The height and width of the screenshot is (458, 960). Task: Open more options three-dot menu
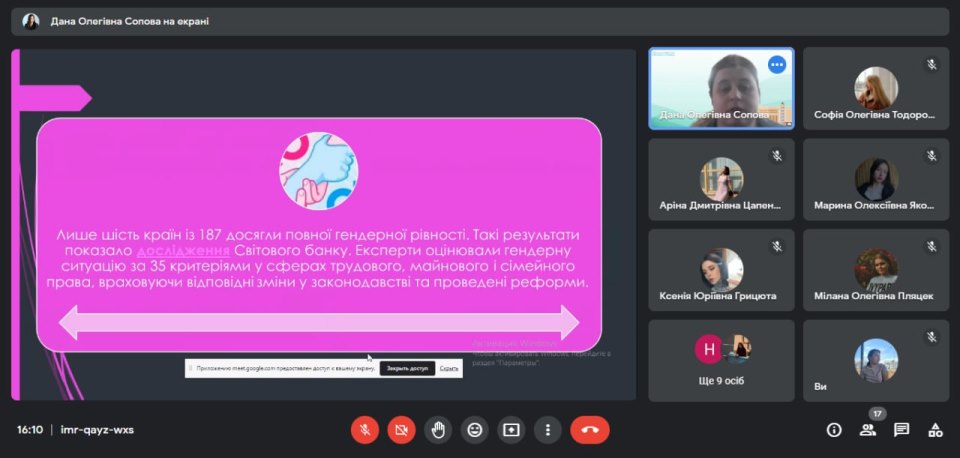[547, 430]
